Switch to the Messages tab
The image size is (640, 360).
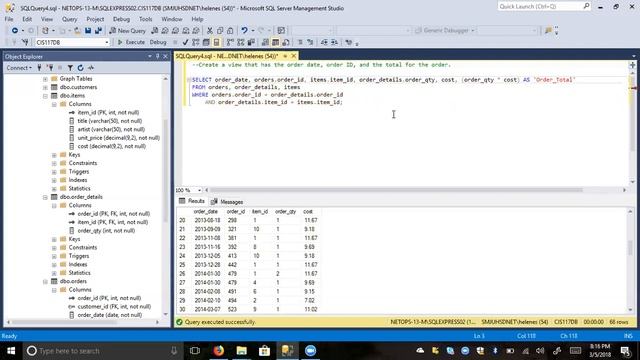[x=227, y=202]
